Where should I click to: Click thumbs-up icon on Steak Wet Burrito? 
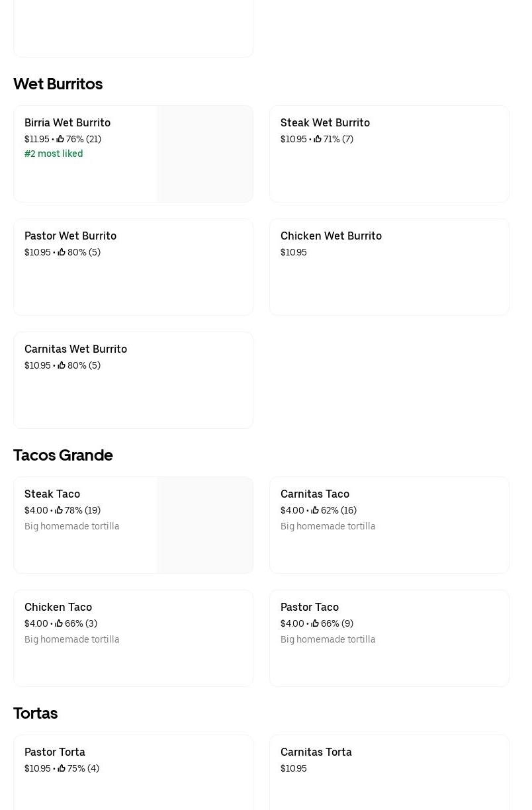point(318,139)
